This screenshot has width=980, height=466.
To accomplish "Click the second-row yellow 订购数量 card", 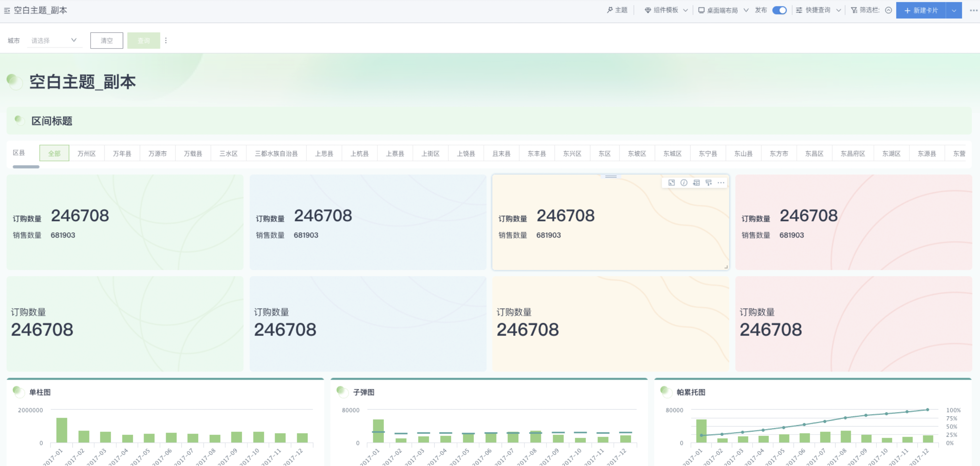I will click(x=611, y=324).
